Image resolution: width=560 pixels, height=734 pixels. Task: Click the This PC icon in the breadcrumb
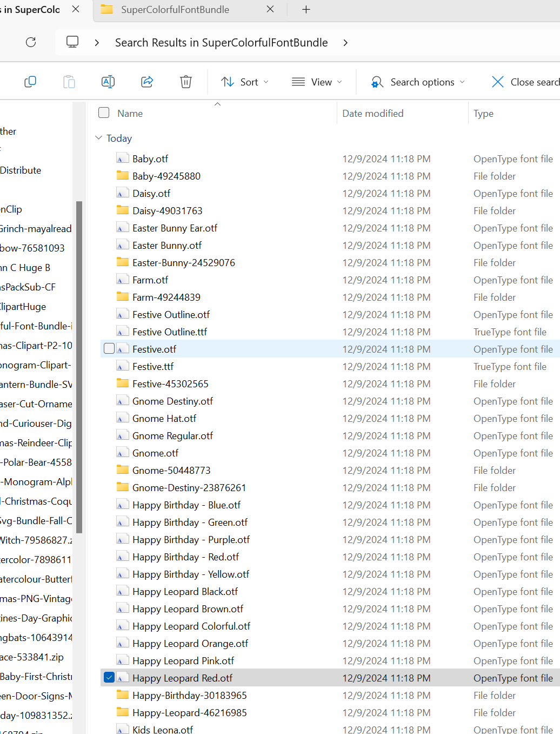[72, 42]
